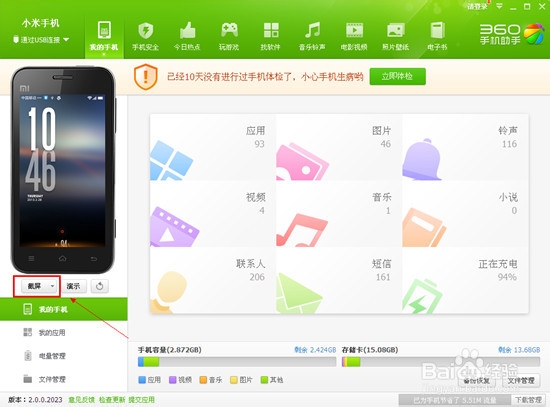The width and height of the screenshot is (550, 407).
Task: Click the 存储卡 storage usage bar
Action: pos(441,362)
